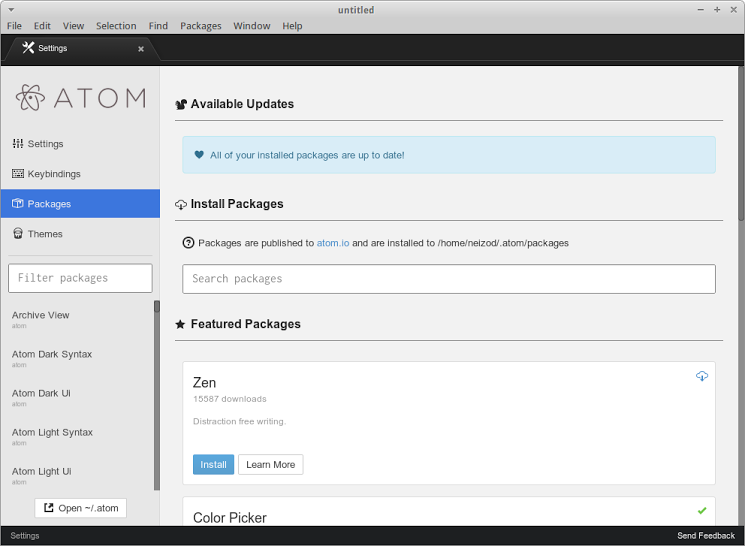Click the Color Picker installed checkmark icon
The width and height of the screenshot is (745, 546).
point(702,511)
